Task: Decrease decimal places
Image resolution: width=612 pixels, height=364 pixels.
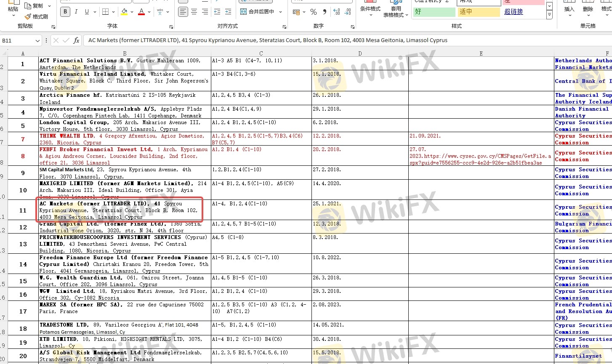Action: (348, 12)
